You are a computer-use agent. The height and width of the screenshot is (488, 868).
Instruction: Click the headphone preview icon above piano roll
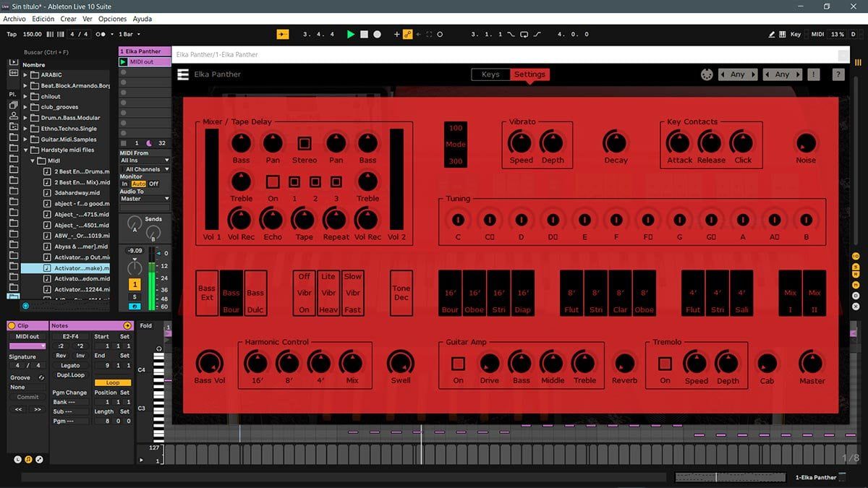point(159,348)
